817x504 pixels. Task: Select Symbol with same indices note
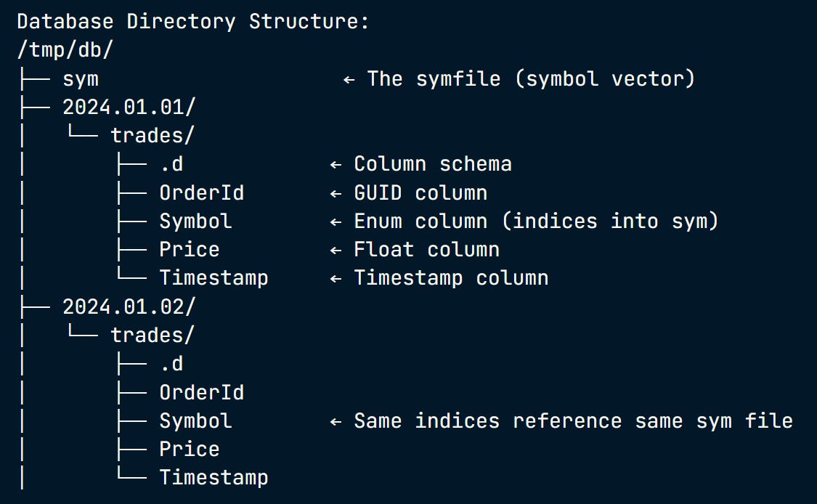pyautogui.click(x=195, y=421)
